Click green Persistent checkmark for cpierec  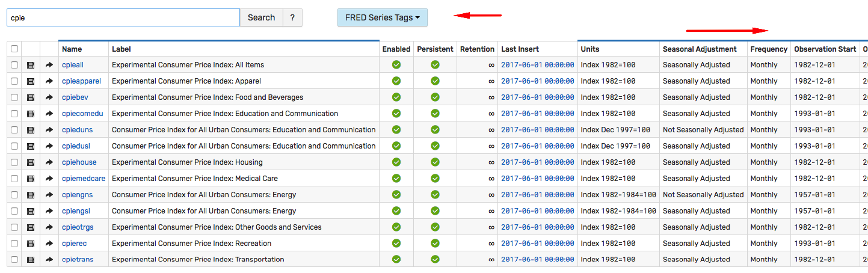tap(435, 244)
